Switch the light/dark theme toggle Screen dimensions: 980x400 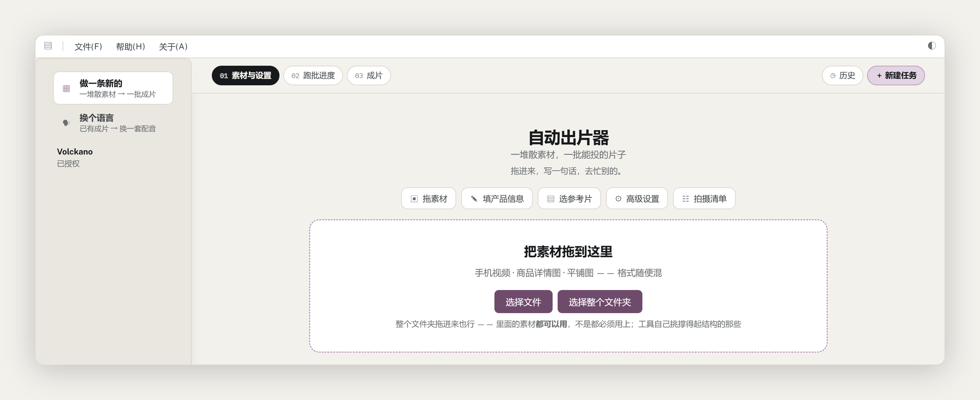pos(931,46)
